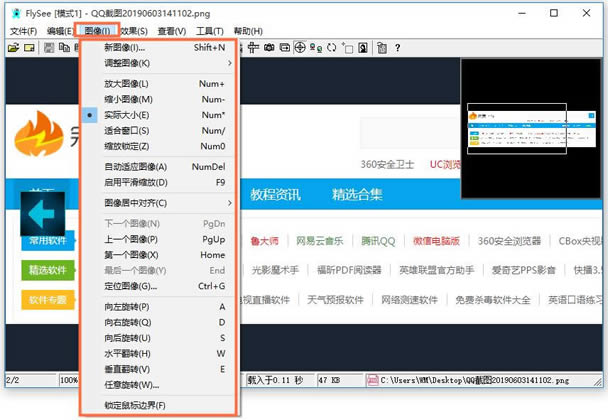Click the window with arrow toolbar icon
Viewport: 608px width, 420px height.
(x=285, y=48)
